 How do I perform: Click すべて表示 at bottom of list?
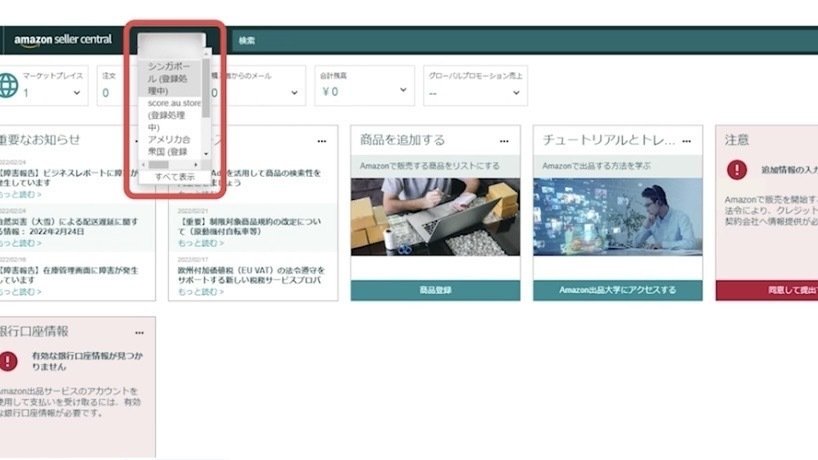point(175,177)
